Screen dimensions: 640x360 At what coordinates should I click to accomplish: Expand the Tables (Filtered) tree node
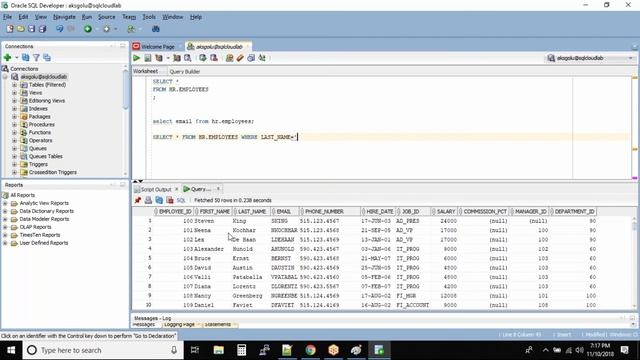(x=14, y=85)
